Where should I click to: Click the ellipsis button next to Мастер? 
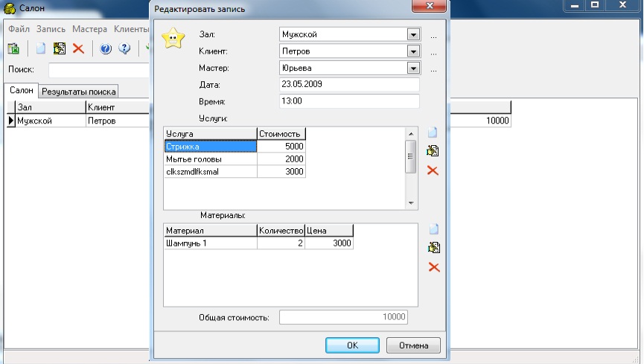click(434, 70)
